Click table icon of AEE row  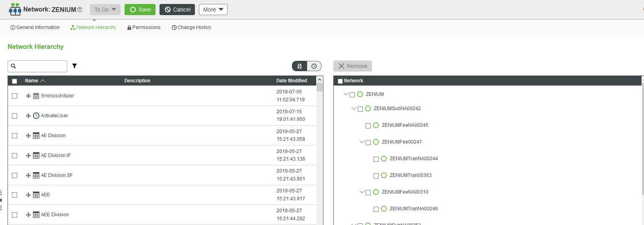tap(36, 195)
